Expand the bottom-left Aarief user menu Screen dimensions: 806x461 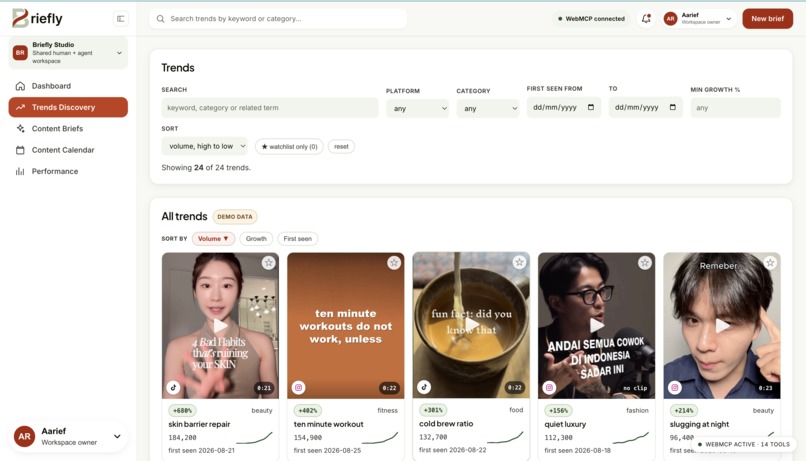(117, 436)
